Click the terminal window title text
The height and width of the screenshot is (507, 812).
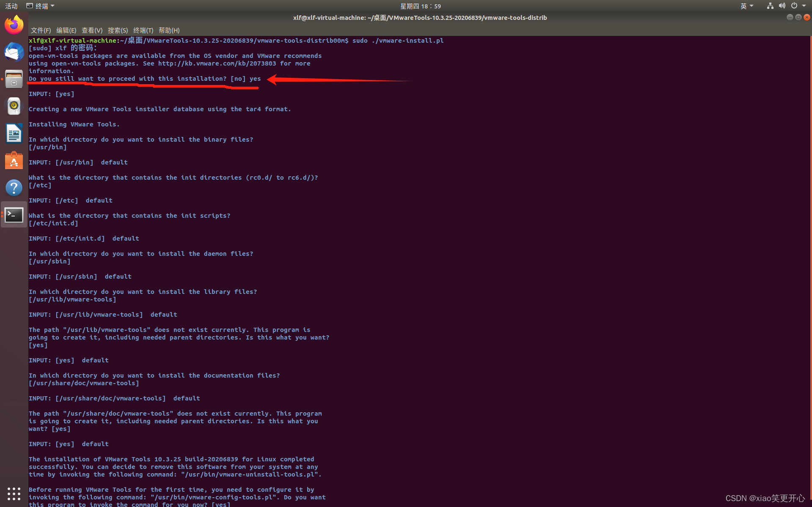[420, 18]
